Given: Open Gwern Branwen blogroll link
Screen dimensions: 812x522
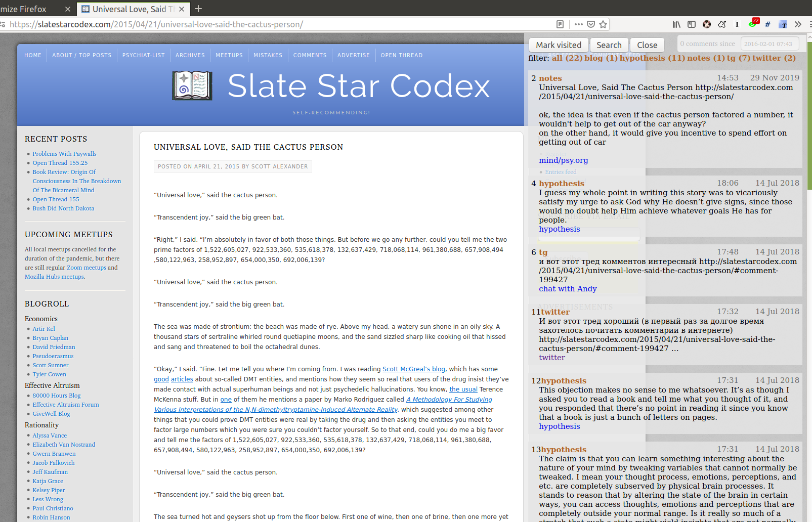Looking at the screenshot, I should [x=54, y=454].
